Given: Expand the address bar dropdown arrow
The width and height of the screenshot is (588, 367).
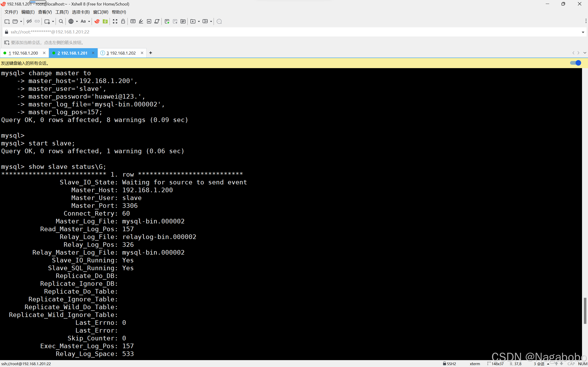Looking at the screenshot, I should [x=583, y=32].
